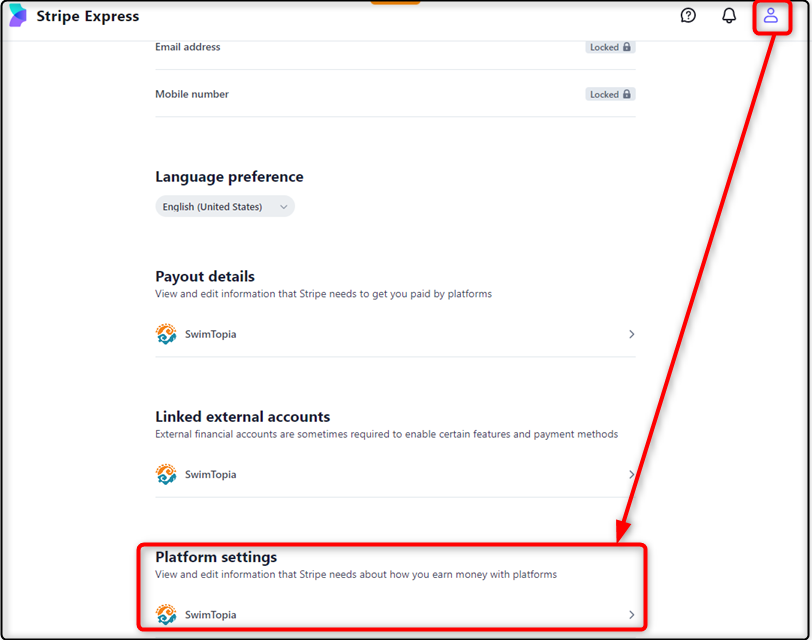Screen dimensions: 812x640
Task: Open notifications bell icon
Action: [x=729, y=16]
